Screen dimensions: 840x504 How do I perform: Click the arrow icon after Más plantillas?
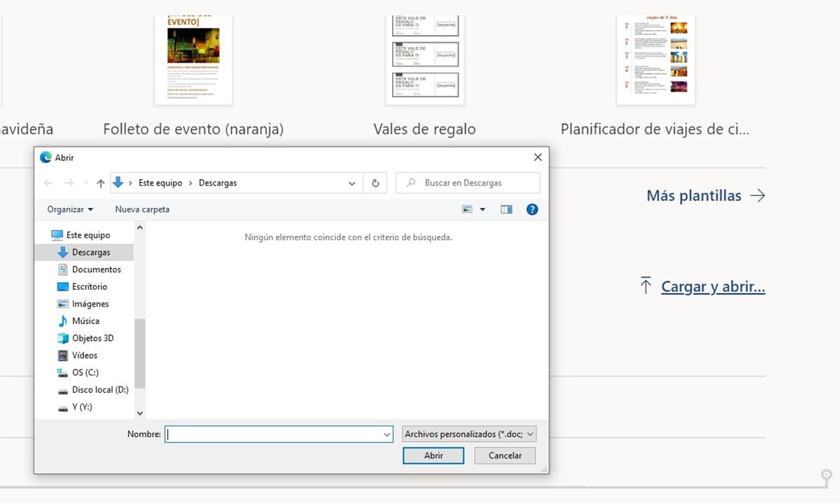click(x=757, y=195)
